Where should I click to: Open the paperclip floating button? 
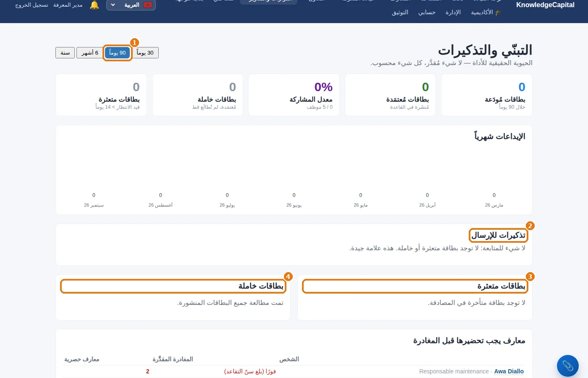(x=567, y=366)
